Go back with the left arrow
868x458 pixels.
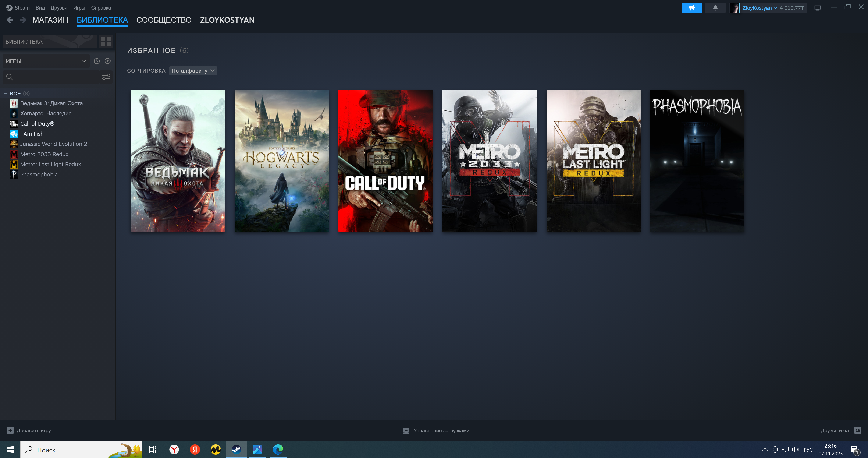point(10,20)
